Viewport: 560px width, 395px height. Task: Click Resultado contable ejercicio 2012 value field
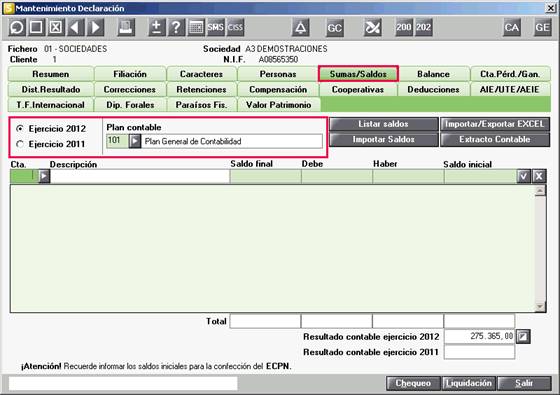point(479,336)
